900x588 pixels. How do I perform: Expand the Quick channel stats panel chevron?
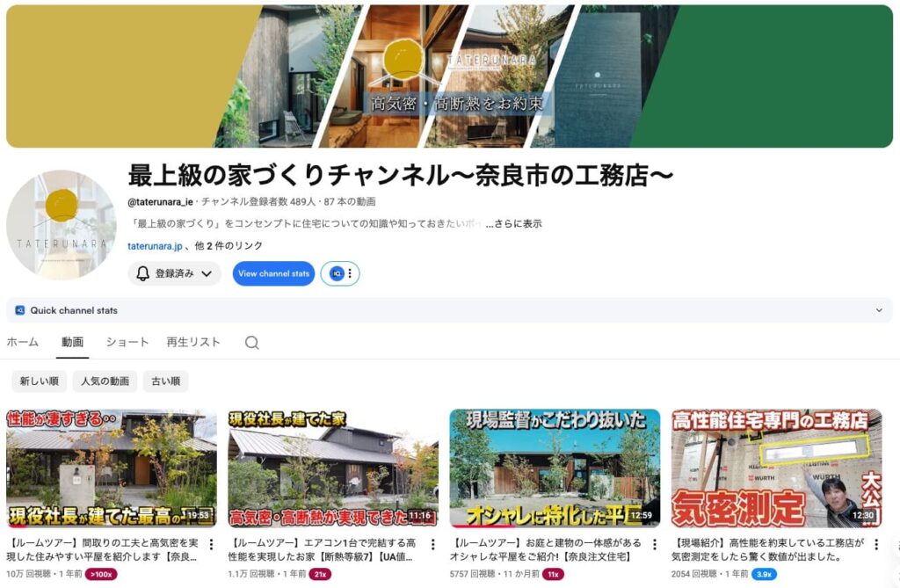879,310
